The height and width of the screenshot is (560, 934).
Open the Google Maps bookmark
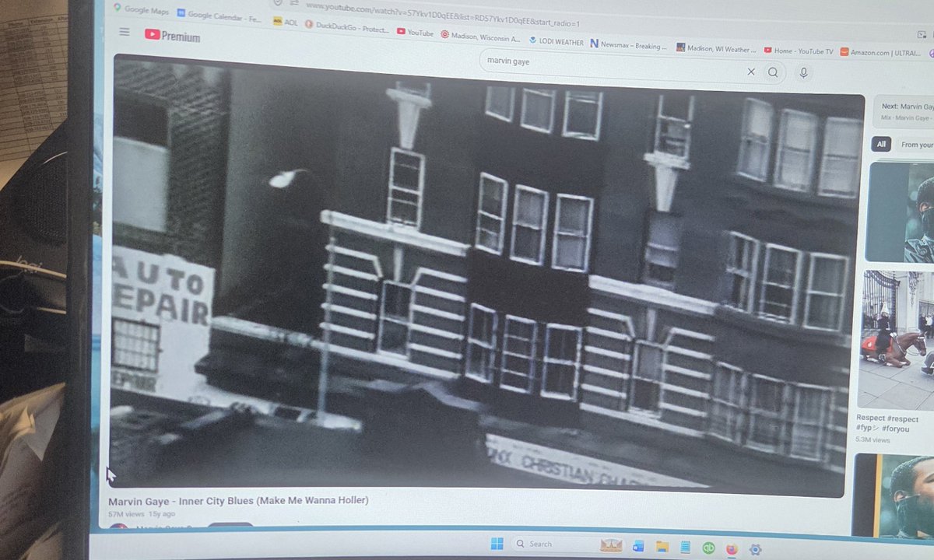(141, 9)
